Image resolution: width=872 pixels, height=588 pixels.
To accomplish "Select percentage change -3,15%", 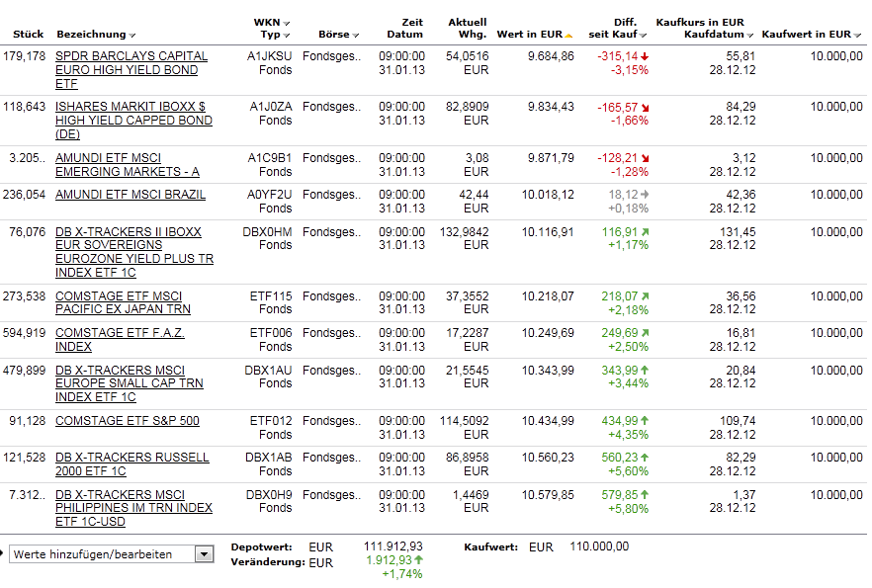I will pos(630,70).
